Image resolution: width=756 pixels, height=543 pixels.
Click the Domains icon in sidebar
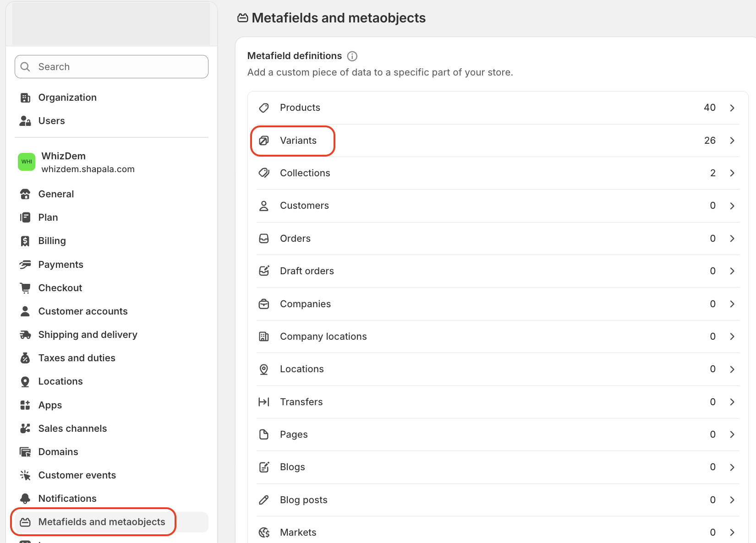click(25, 452)
